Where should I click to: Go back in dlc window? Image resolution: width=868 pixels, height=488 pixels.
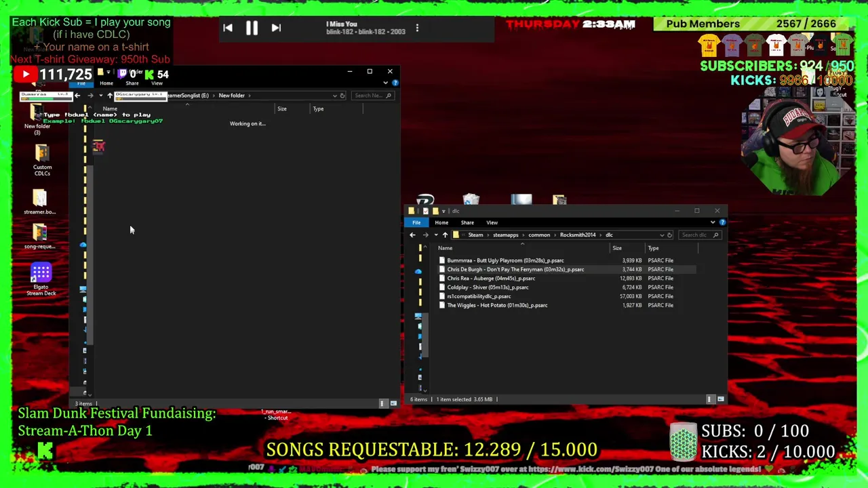tap(412, 235)
